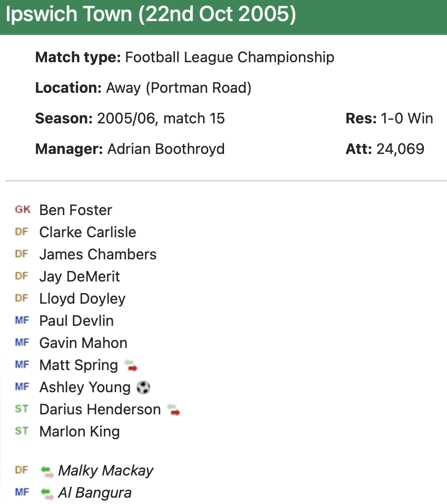This screenshot has height=504, width=447.
Task: Open Ben Foster's player page
Action: pyautogui.click(x=76, y=210)
